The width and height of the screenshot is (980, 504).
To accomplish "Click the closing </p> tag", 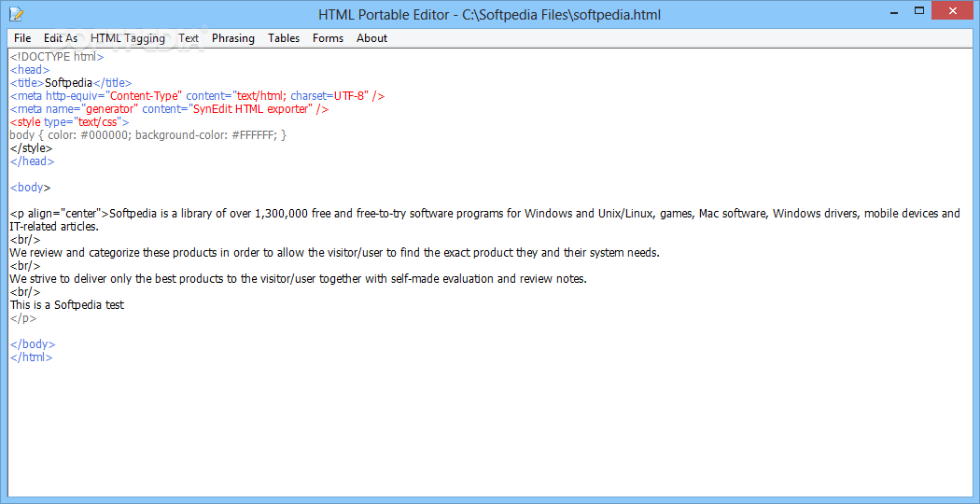I will tap(23, 318).
